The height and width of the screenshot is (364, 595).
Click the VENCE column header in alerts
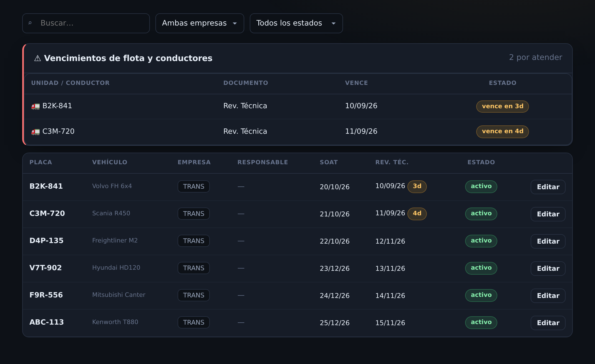[356, 83]
